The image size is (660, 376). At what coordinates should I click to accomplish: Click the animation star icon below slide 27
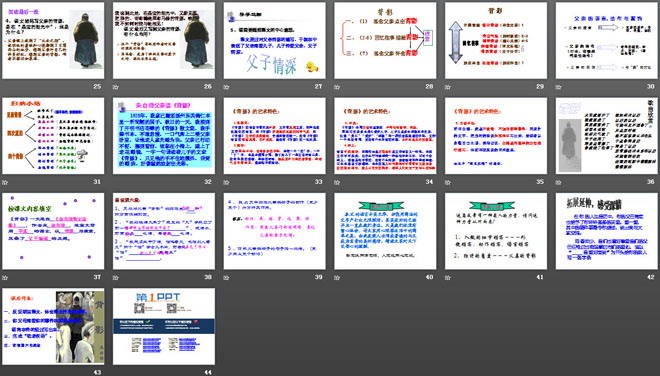[x=226, y=87]
